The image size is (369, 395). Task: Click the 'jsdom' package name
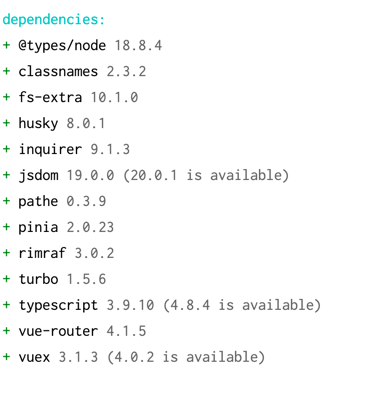(38, 176)
